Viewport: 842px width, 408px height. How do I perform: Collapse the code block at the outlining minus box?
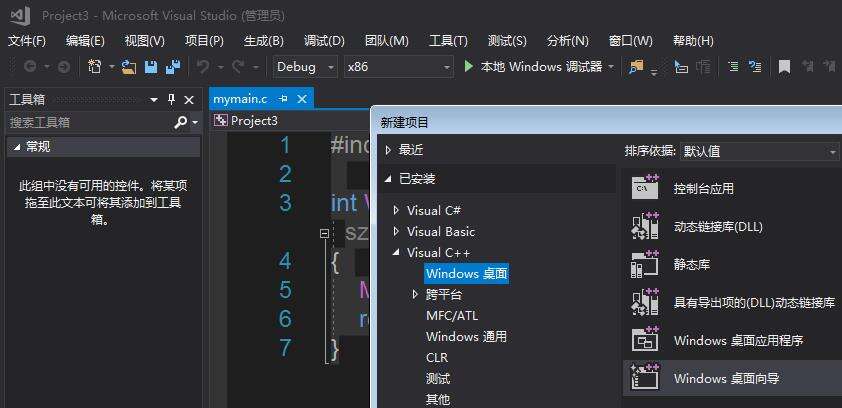[324, 234]
